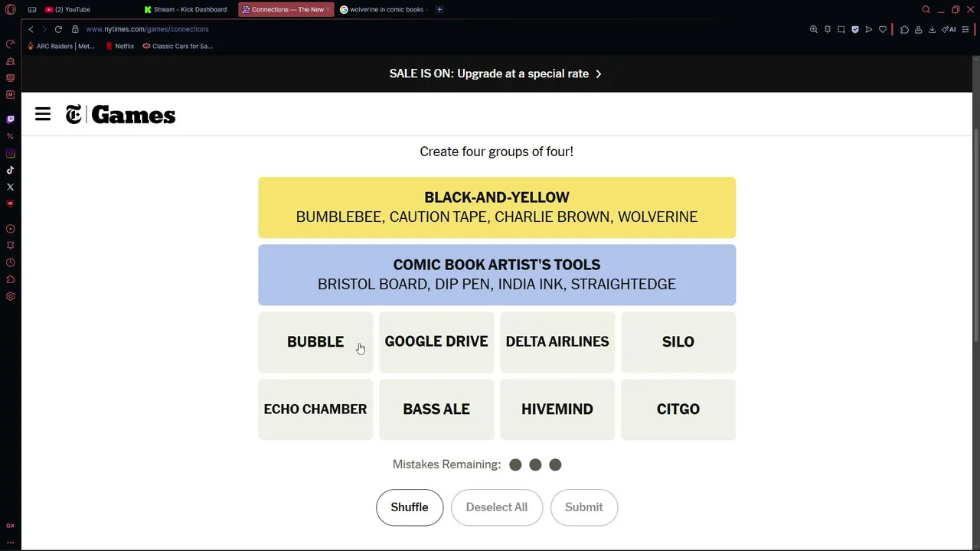Take a snapshot with the capture icon
Screen dimensions: 980x551
[x=841, y=29]
